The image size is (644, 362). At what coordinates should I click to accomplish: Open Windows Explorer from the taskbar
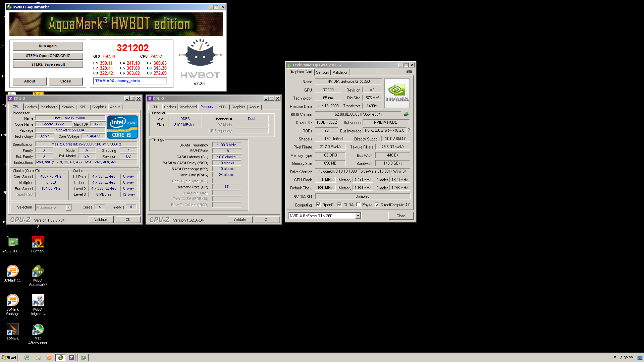pos(38,358)
